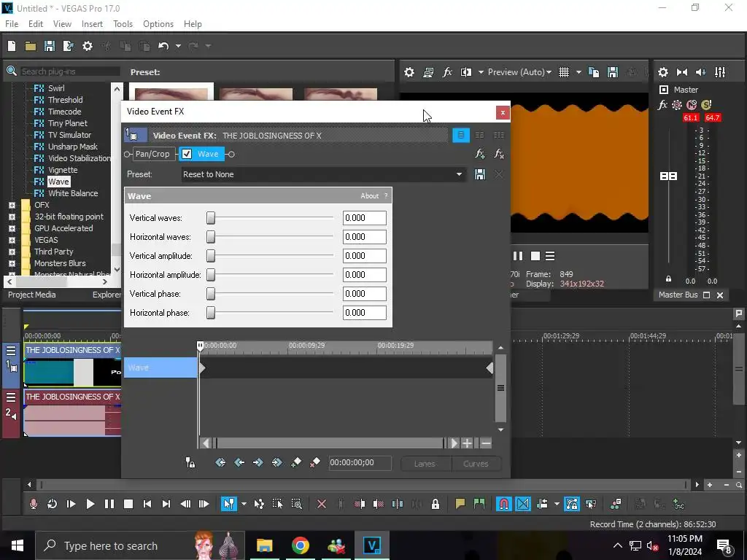747x560 pixels.
Task: Open the Insert menu
Action: tap(92, 24)
